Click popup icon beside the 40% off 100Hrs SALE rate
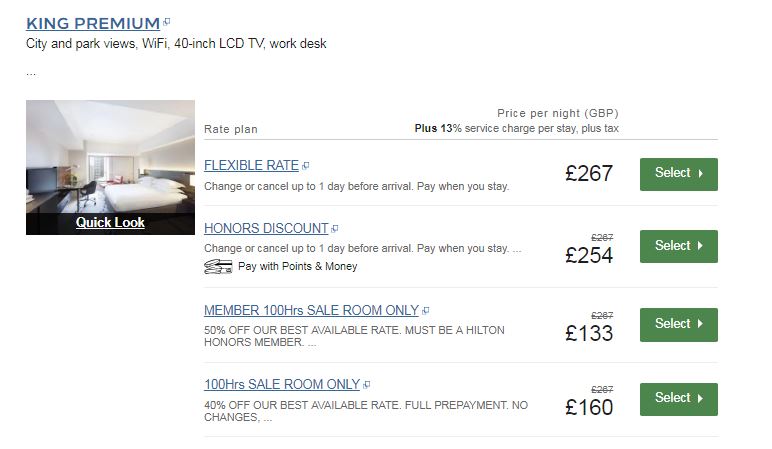The height and width of the screenshot is (449, 772). pyautogui.click(x=367, y=384)
